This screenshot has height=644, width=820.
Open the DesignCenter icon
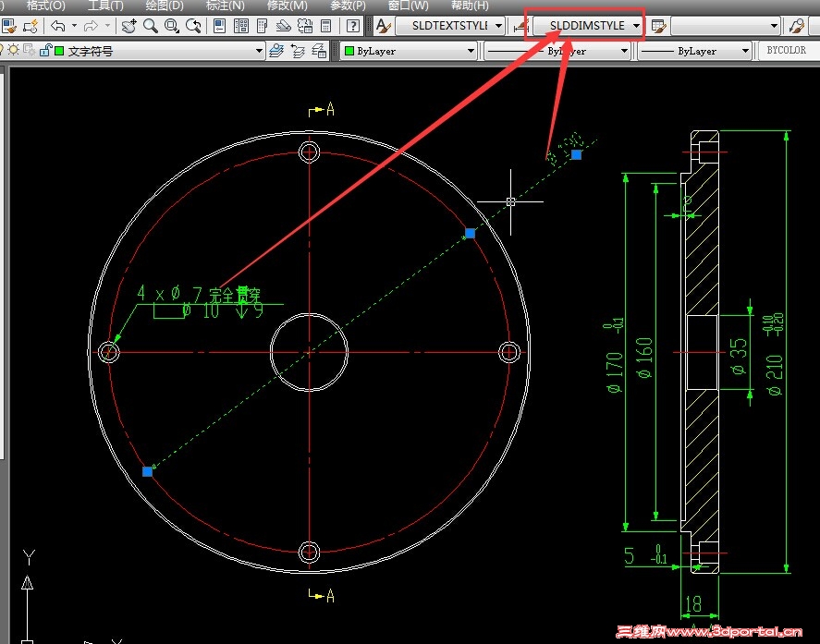click(241, 26)
